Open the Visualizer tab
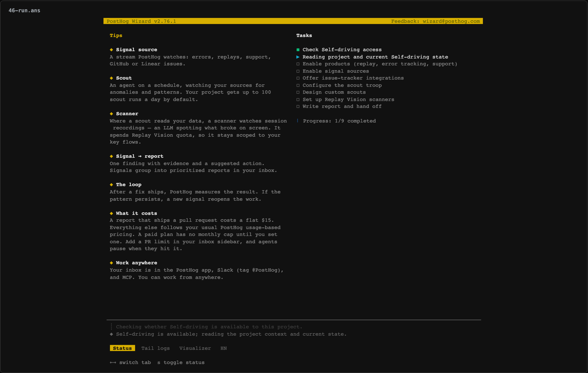This screenshot has width=588, height=373. pos(195,348)
